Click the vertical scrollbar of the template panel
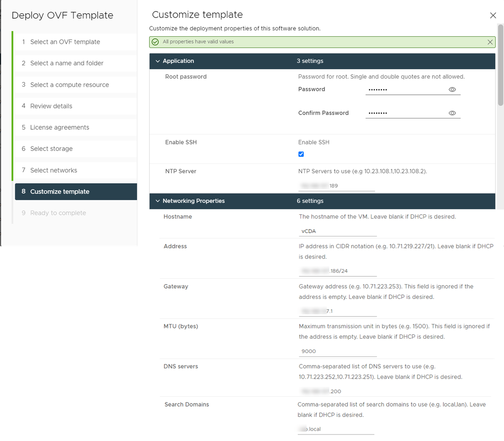504x441 pixels. 500,66
